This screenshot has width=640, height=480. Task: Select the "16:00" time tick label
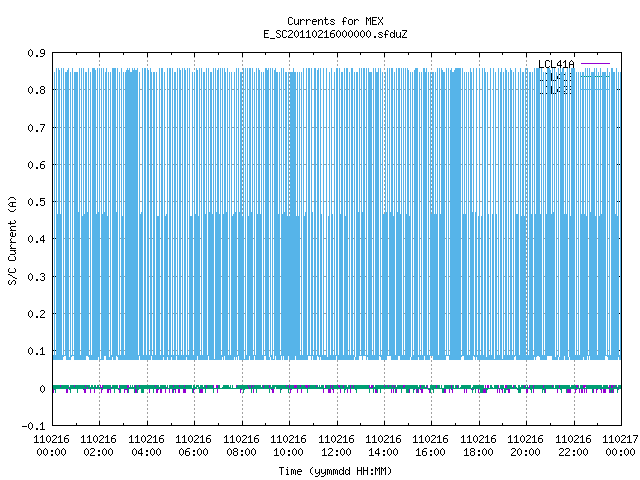click(x=430, y=452)
